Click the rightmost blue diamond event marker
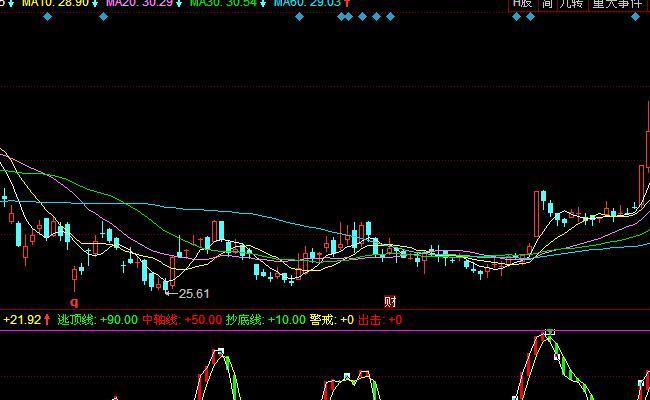 click(x=390, y=17)
